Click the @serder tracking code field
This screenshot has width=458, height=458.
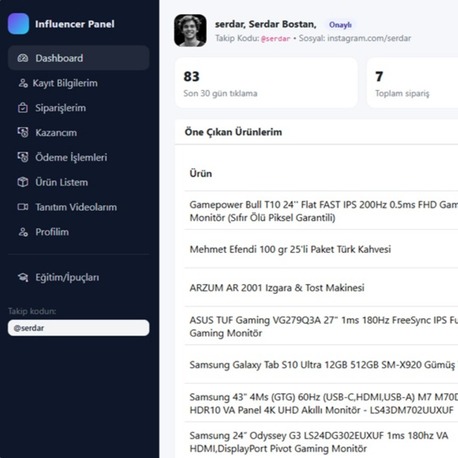tap(79, 328)
